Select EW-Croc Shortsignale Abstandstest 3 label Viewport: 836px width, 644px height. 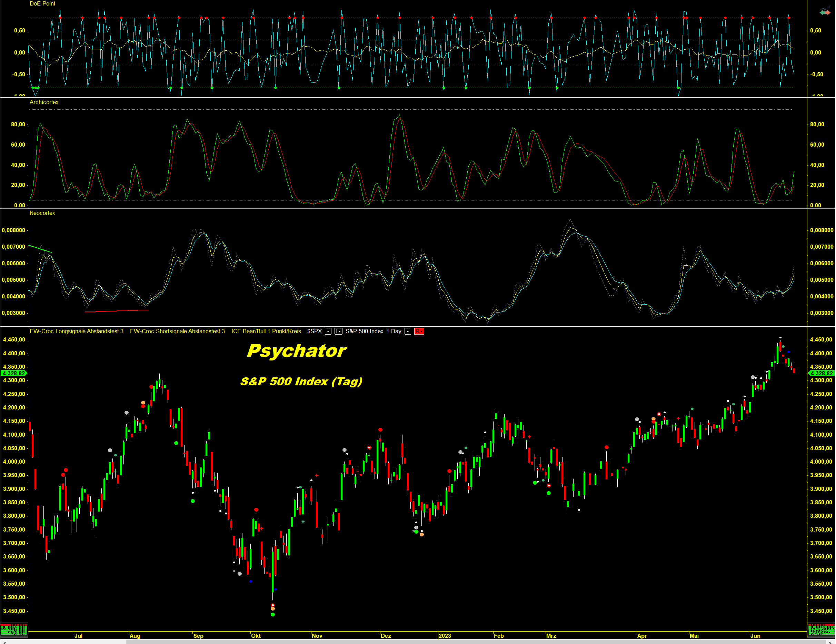coord(177,331)
